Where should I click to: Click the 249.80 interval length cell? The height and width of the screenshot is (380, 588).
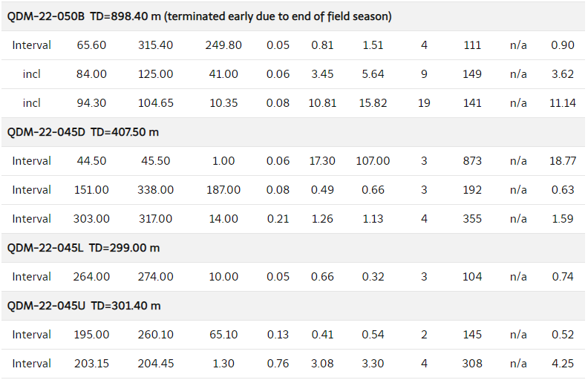tap(223, 45)
